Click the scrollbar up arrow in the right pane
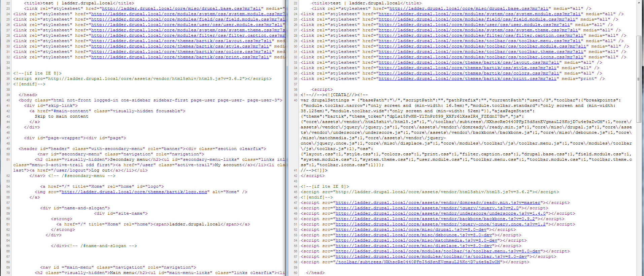This screenshot has height=276, width=644. 639,2
